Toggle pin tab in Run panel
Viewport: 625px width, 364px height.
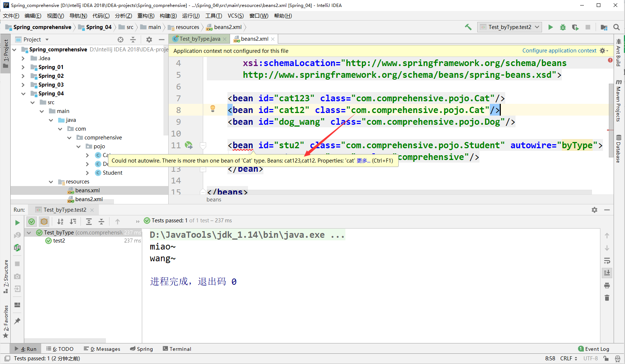(x=17, y=321)
